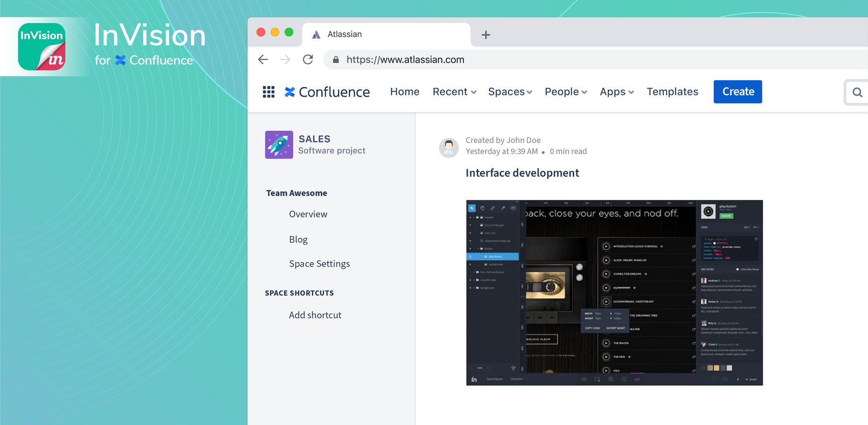868x425 pixels.
Task: Click the copy icon in the code panel
Action: point(756,239)
